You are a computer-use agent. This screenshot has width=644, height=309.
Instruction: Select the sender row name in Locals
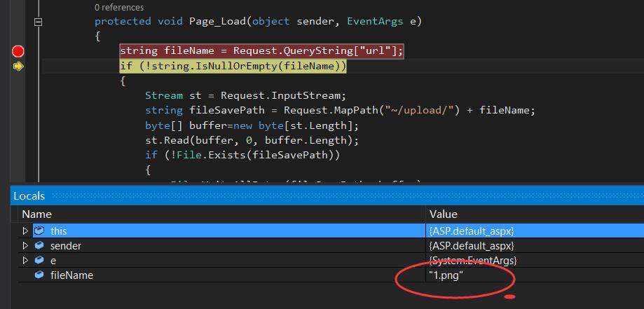tap(66, 246)
